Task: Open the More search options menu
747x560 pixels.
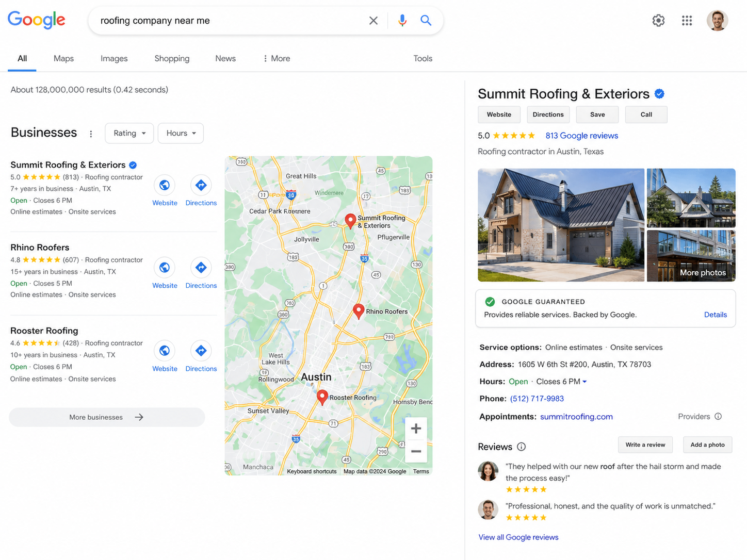Action: point(277,58)
